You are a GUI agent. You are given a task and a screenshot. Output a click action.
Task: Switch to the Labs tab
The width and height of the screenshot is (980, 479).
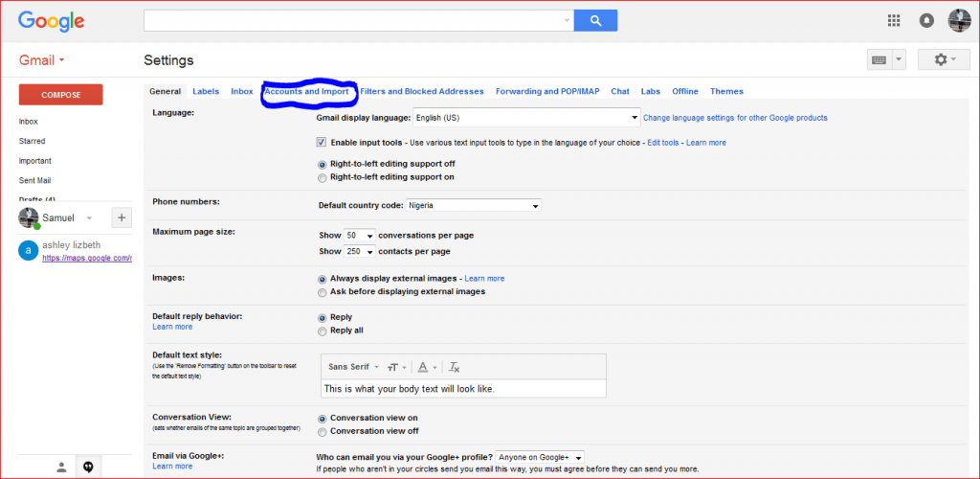pyautogui.click(x=651, y=91)
